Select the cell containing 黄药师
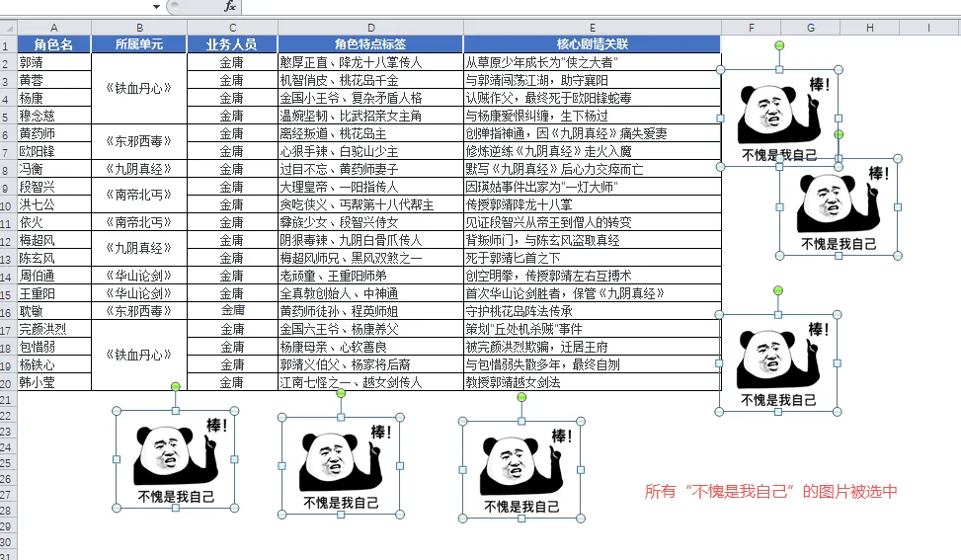The width and height of the screenshot is (961, 560). (x=54, y=133)
